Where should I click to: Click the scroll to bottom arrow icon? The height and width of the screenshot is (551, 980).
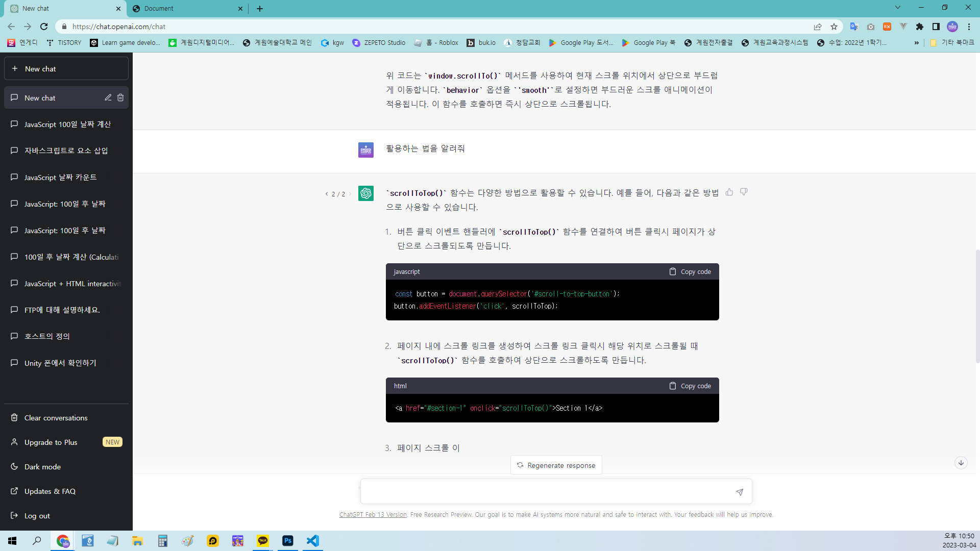pyautogui.click(x=961, y=463)
